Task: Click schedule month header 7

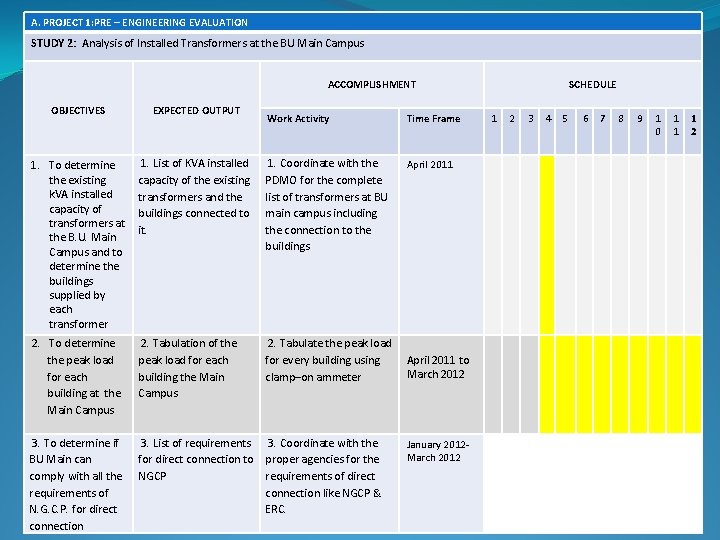Action: click(602, 131)
